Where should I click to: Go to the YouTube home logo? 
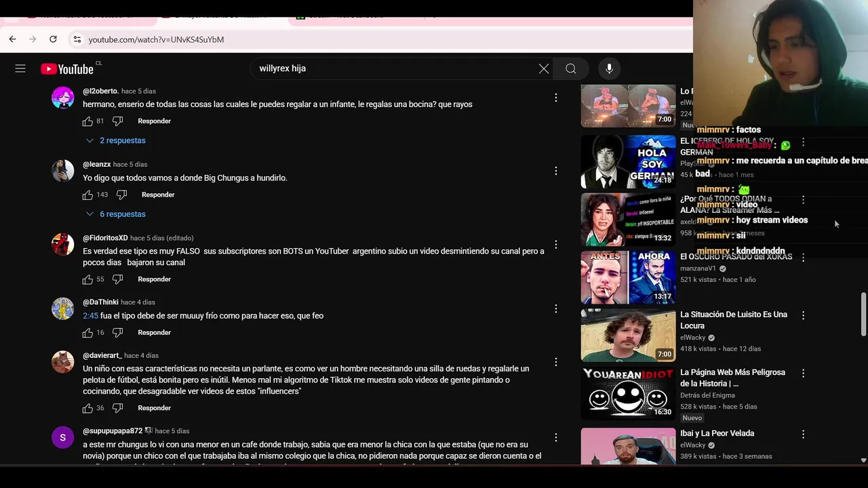(x=66, y=68)
